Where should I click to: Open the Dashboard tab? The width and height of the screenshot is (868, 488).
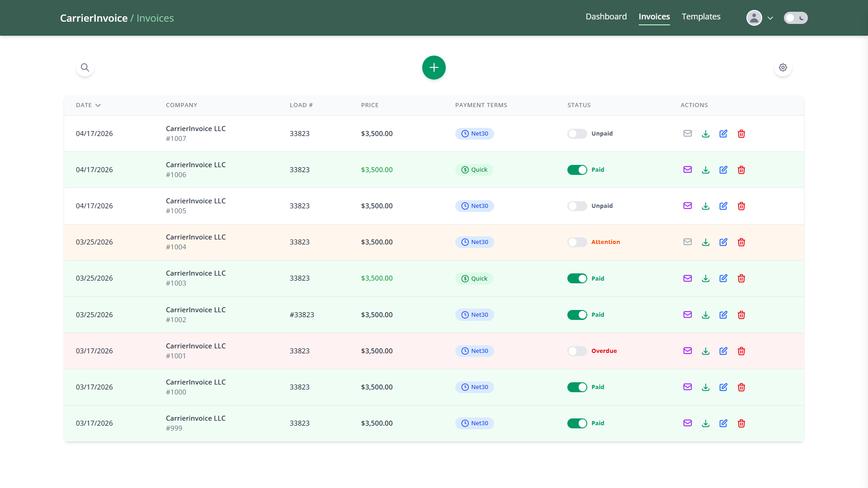click(606, 17)
